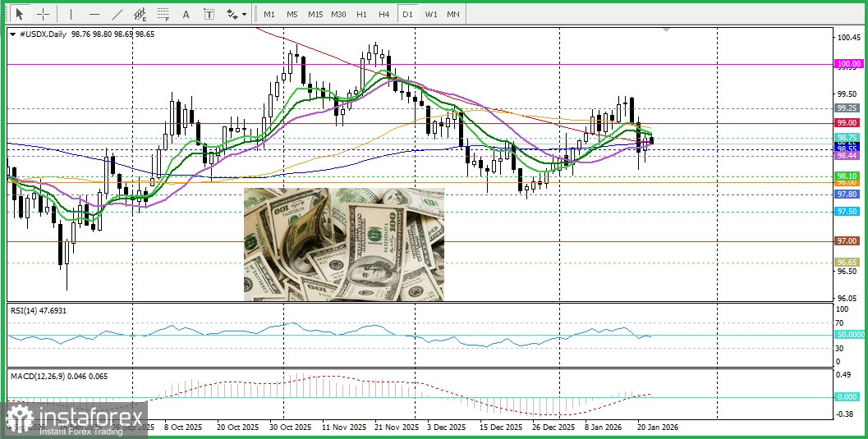This screenshot has height=439, width=868.
Task: Click the 100.45 price scale value
Action: (x=848, y=38)
